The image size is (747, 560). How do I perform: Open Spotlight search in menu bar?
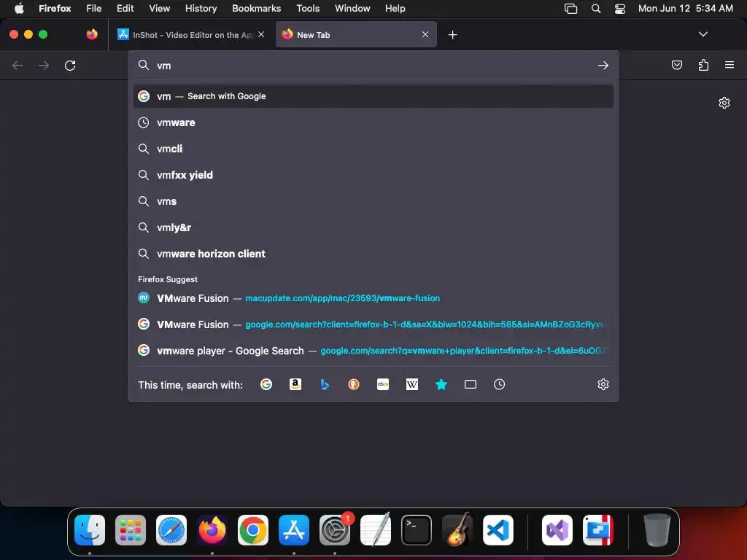[595, 8]
